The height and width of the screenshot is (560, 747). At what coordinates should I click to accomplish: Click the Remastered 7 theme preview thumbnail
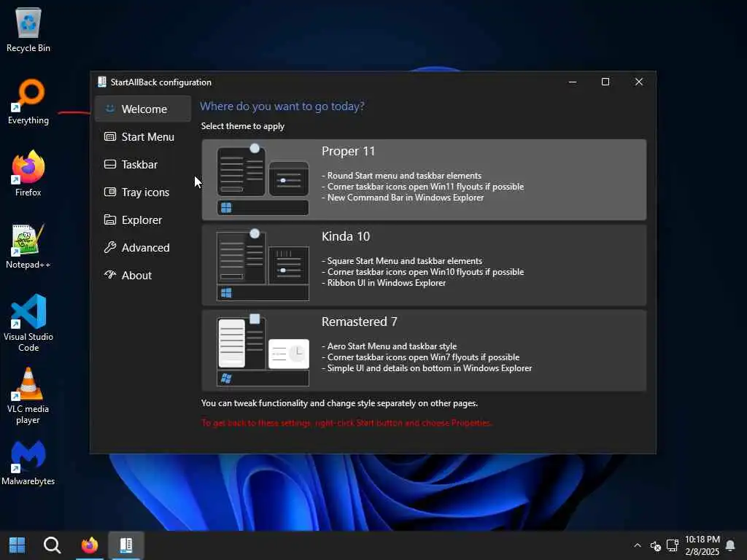click(x=263, y=351)
